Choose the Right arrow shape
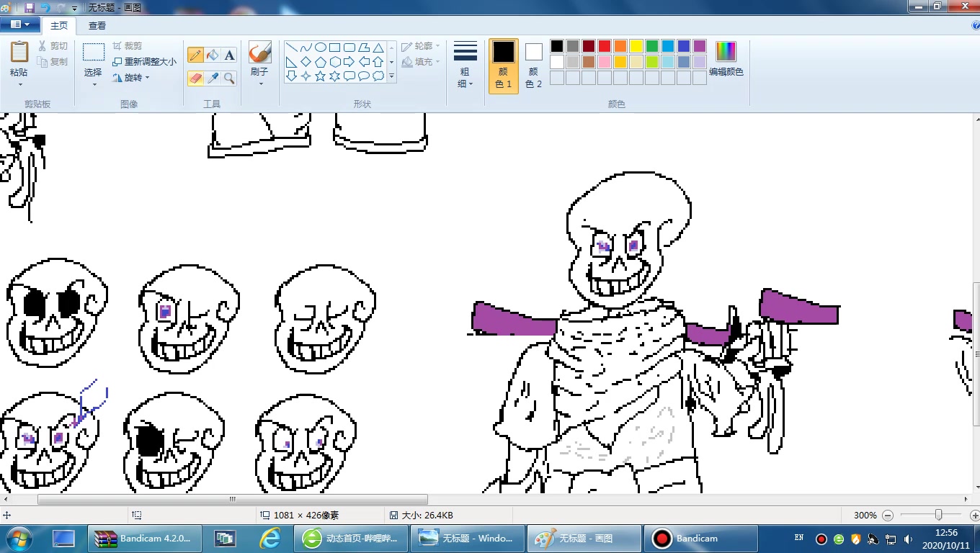This screenshot has width=980, height=553. pyautogui.click(x=349, y=62)
